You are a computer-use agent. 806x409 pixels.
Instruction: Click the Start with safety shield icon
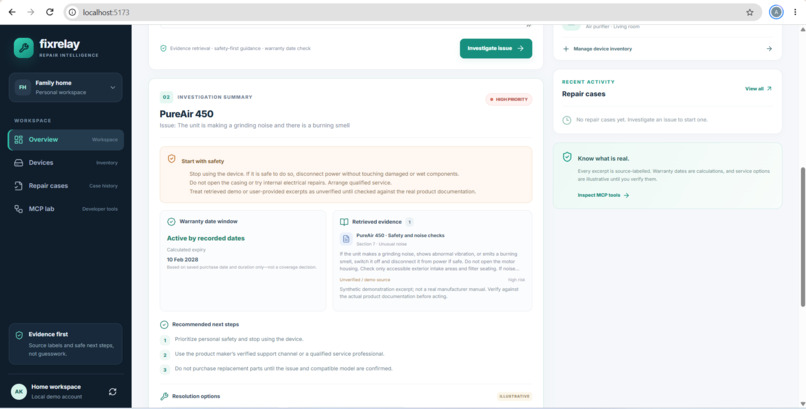[172, 159]
